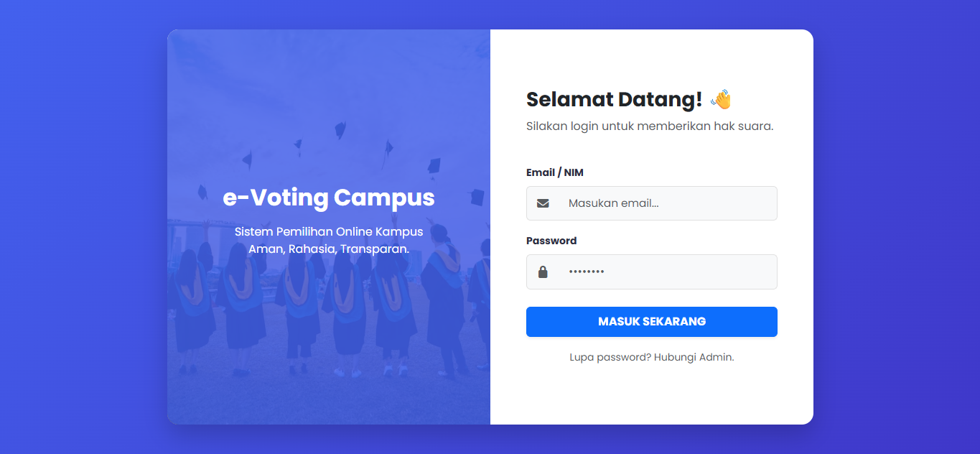Click the dotted placeholder text Masukan email
Screen dimensions: 980x454
point(613,203)
